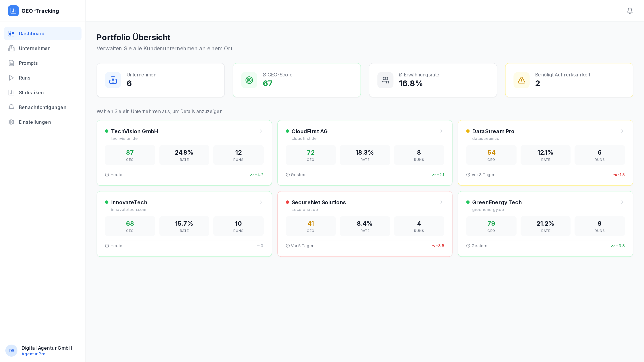Viewport: 644px width, 362px height.
Task: Click the Unternehmen building icon in the stats card
Action: pos(113,80)
